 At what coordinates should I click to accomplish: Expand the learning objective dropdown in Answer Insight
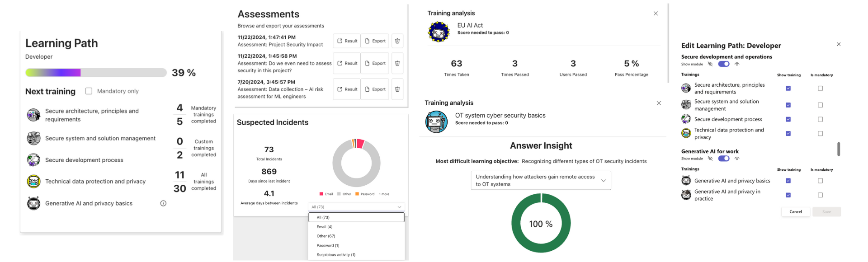pyautogui.click(x=541, y=180)
